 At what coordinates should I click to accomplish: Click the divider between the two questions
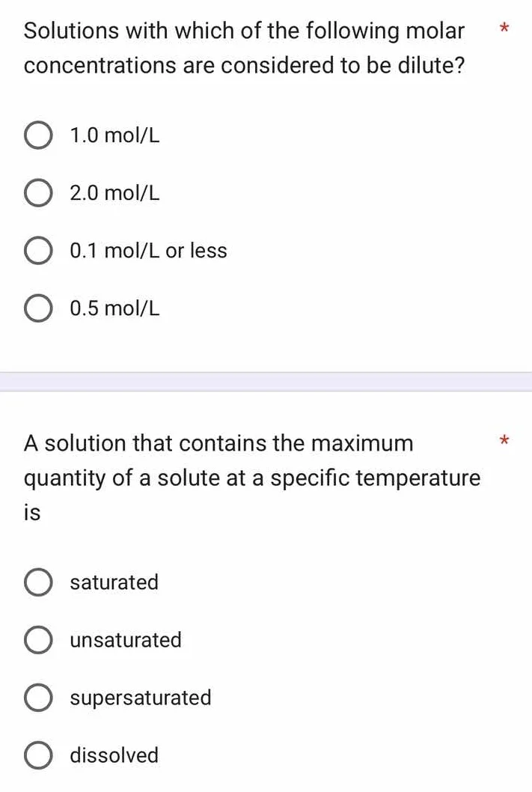click(x=266, y=382)
